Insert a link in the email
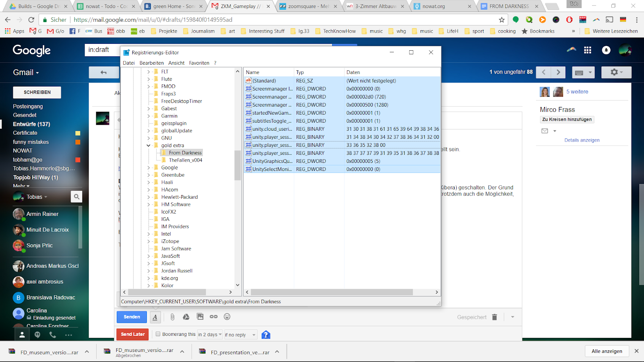The width and height of the screenshot is (644, 362). pyautogui.click(x=214, y=317)
